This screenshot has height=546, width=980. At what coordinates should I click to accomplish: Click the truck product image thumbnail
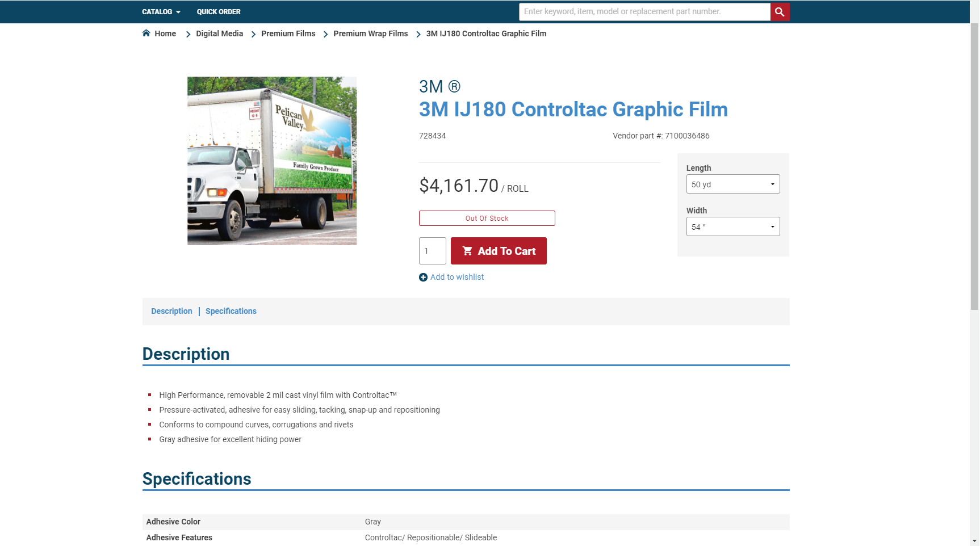click(272, 161)
